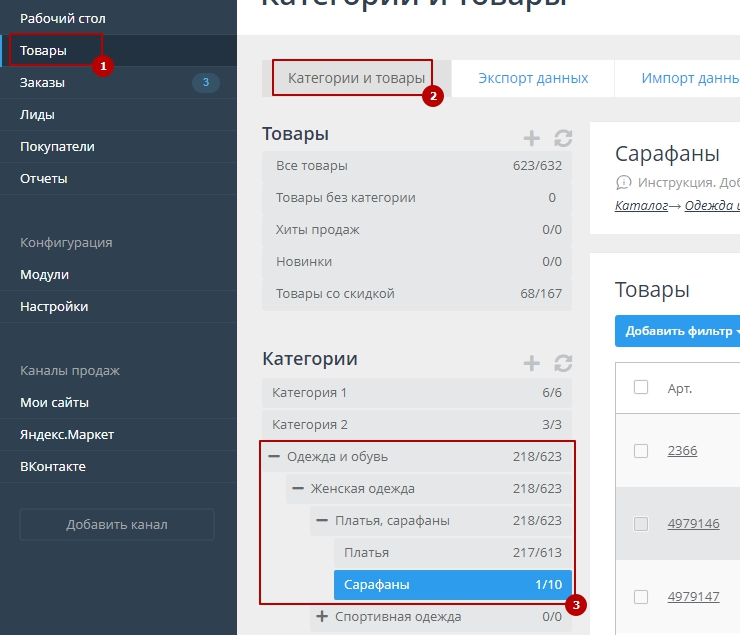
Task: Expand the Спортивная одежда category
Action: (322, 617)
